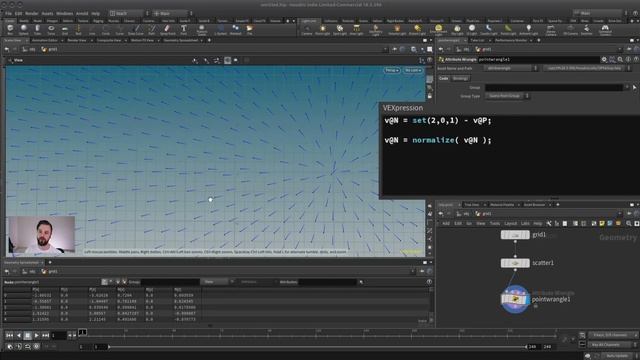Viewport: 640px width, 360px height.
Task: Add an Area Light from the shelf
Action: (x=356, y=29)
